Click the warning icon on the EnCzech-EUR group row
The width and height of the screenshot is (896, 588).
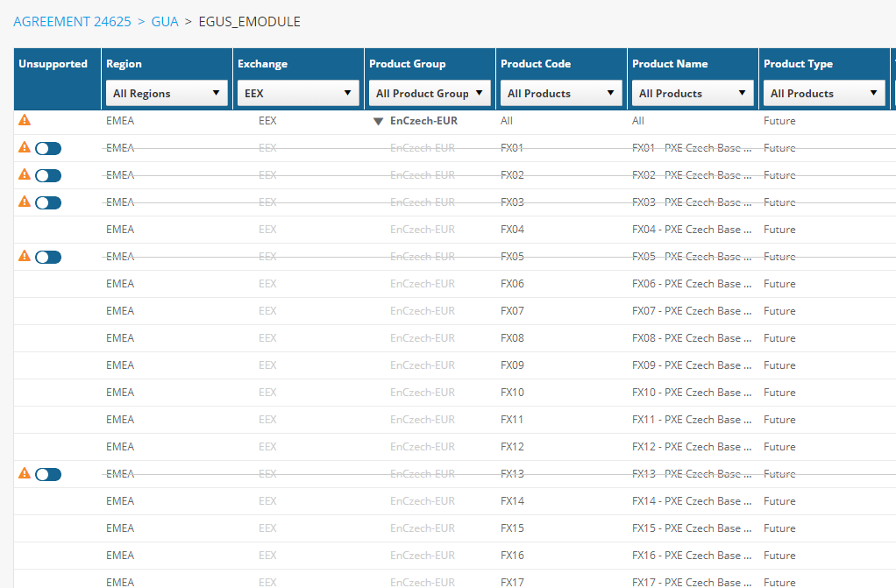(x=25, y=120)
